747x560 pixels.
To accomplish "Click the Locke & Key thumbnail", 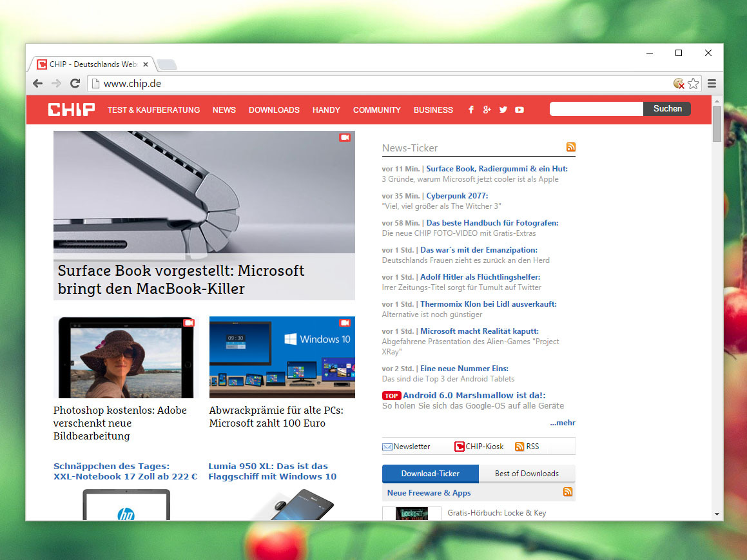I will [412, 514].
